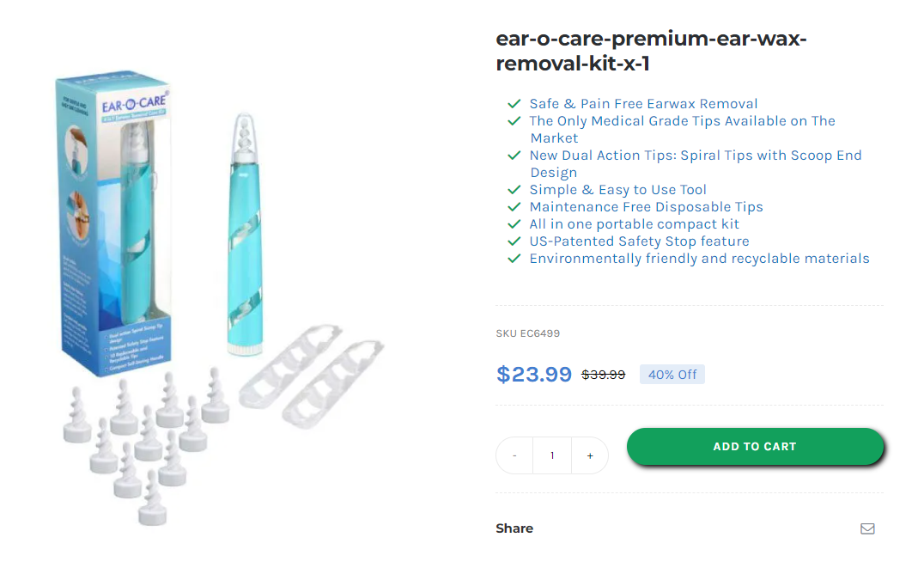Click 'All in one portable compact kit' text
The image size is (924, 568).
tap(634, 224)
